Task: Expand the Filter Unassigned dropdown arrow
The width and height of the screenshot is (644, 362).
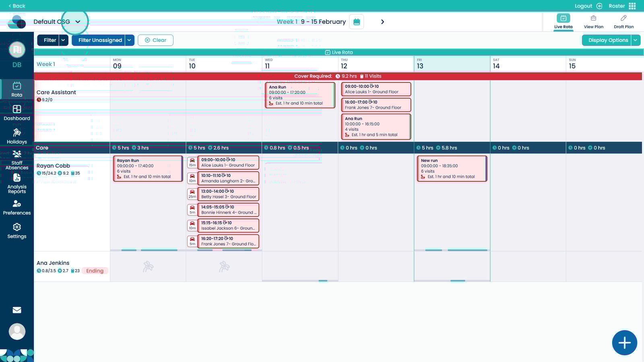Action: pyautogui.click(x=130, y=40)
